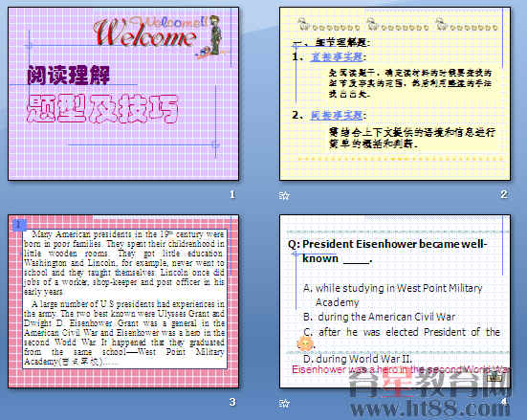Click the first cartoon figure atop slide 2

click(x=304, y=24)
